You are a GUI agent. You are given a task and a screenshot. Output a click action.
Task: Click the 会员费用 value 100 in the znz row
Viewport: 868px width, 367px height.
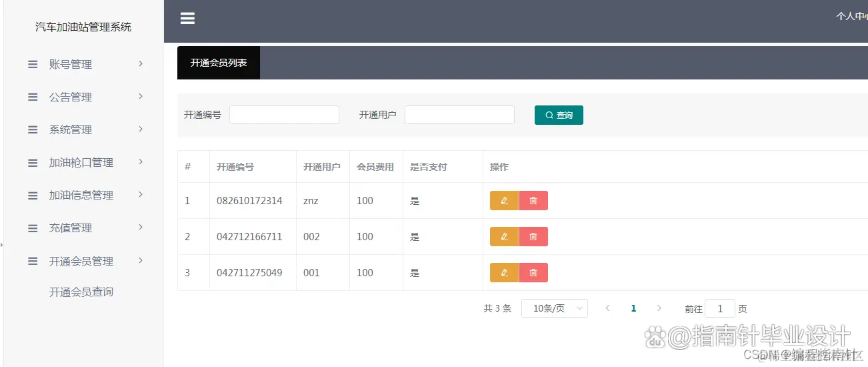(365, 200)
